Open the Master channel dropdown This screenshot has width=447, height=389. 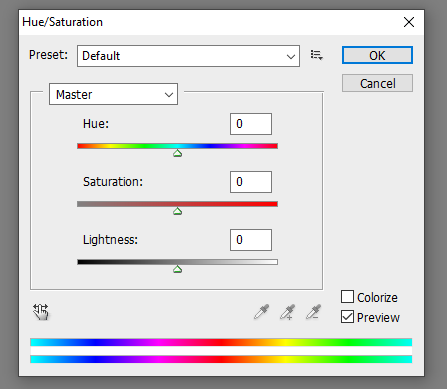[113, 94]
